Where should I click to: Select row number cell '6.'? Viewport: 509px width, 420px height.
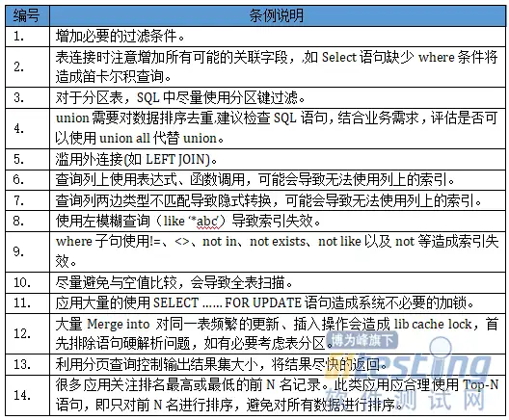(x=27, y=179)
